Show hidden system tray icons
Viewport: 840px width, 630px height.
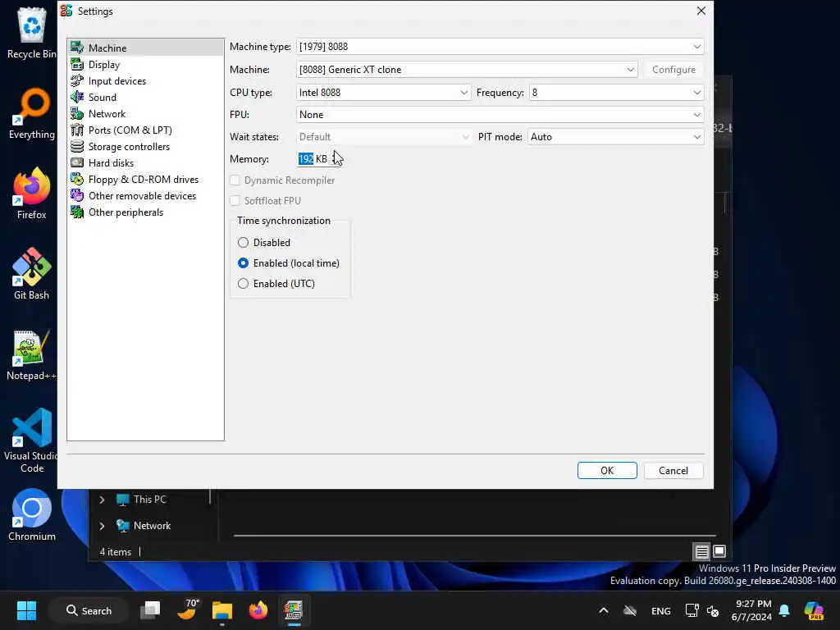[x=603, y=610]
